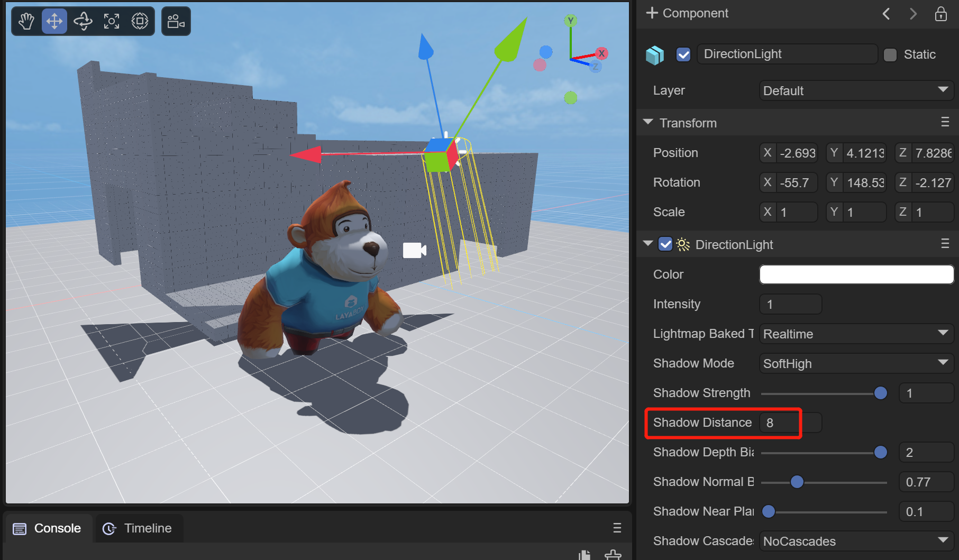
Task: Select the scale tool
Action: pos(112,21)
